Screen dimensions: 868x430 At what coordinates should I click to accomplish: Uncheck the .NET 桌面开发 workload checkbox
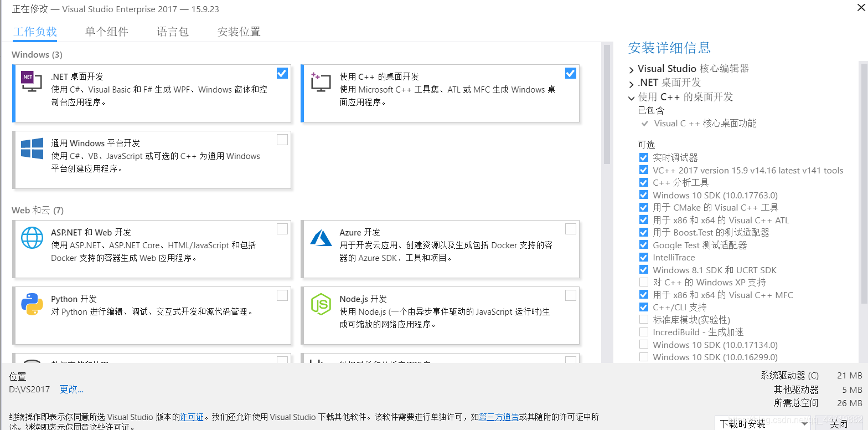coord(282,73)
